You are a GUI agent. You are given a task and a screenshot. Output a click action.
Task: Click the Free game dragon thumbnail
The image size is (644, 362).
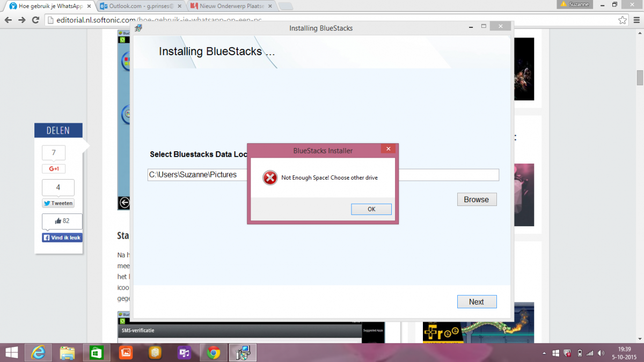point(479,323)
